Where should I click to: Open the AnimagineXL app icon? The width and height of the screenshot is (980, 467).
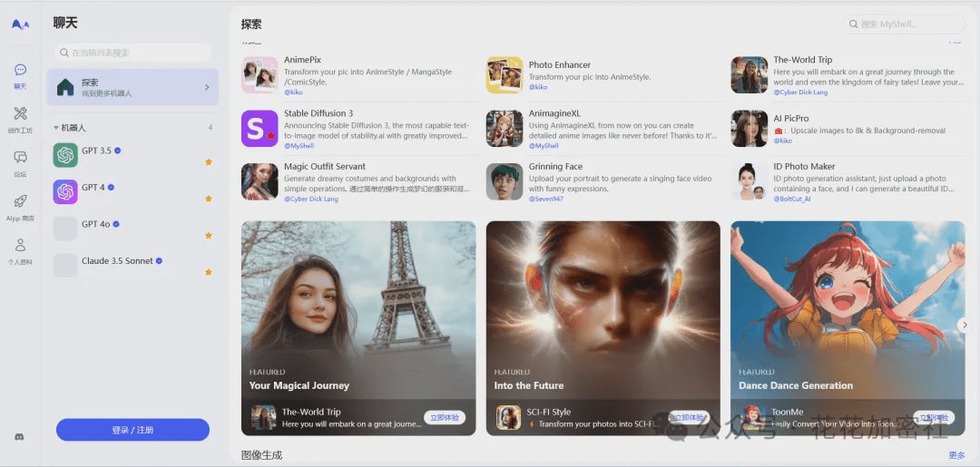[x=505, y=129]
